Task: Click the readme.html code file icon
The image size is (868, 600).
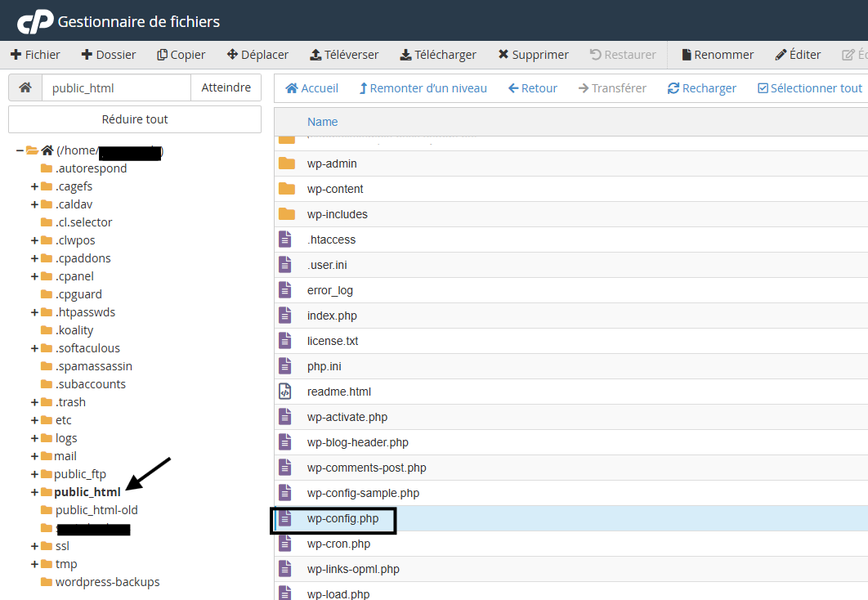Action: tap(285, 392)
